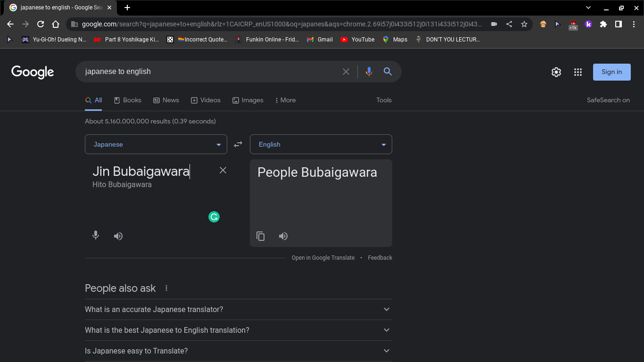Expand "Is Japanese easy to Translate?" question
This screenshot has width=644, height=362.
tap(238, 351)
